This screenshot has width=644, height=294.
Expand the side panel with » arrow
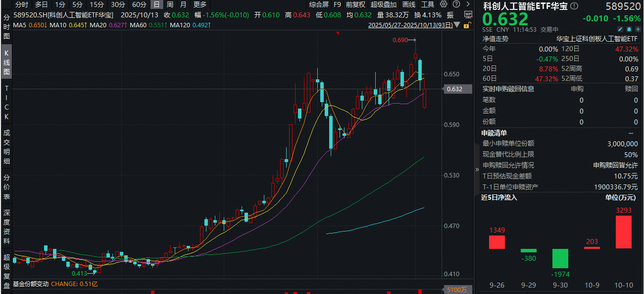point(477,169)
